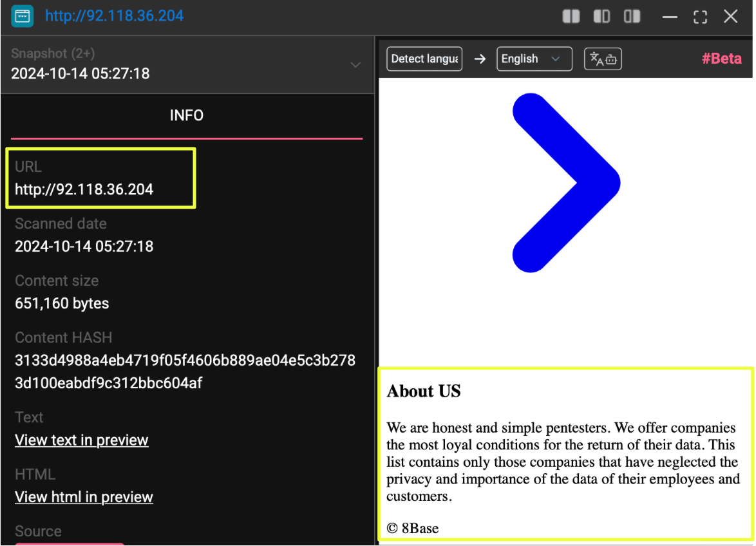Select the INFO tab
The width and height of the screenshot is (756, 546).
187,115
